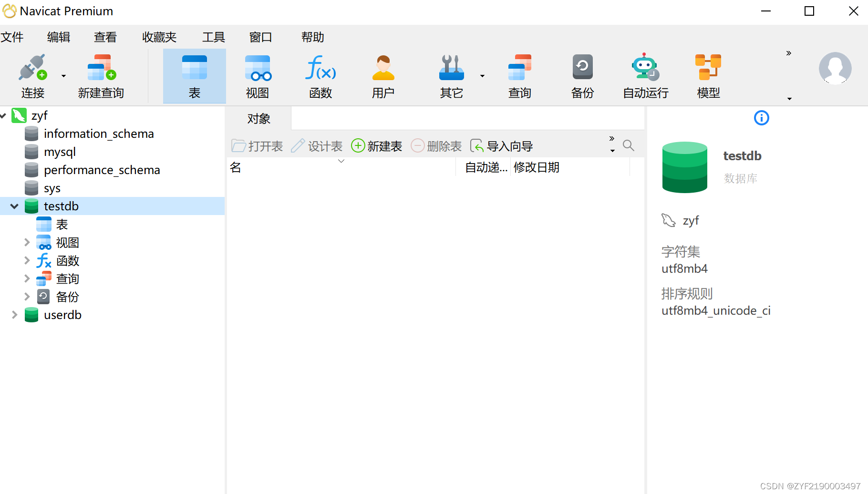Expand the Others (其它) dropdown arrow
This screenshot has width=868, height=494.
point(482,76)
